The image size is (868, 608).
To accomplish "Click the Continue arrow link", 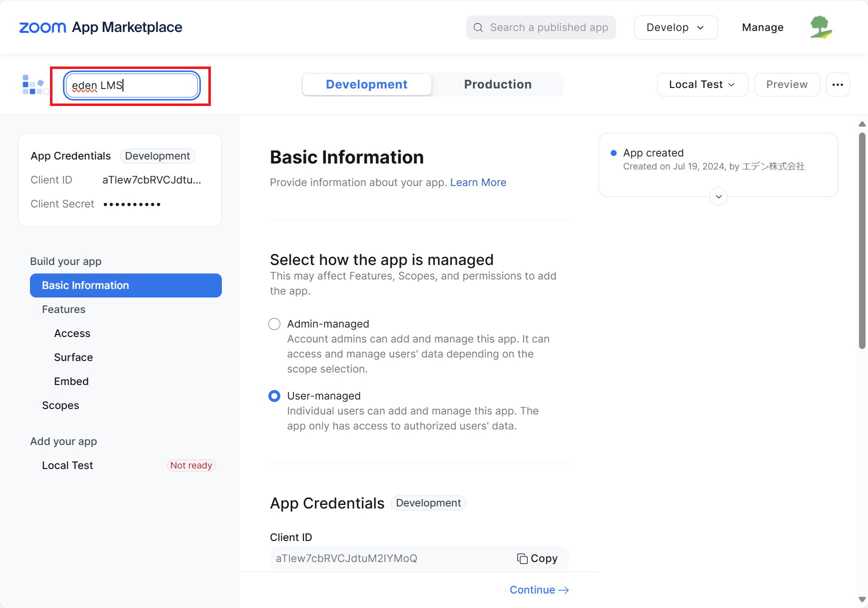I will click(539, 590).
